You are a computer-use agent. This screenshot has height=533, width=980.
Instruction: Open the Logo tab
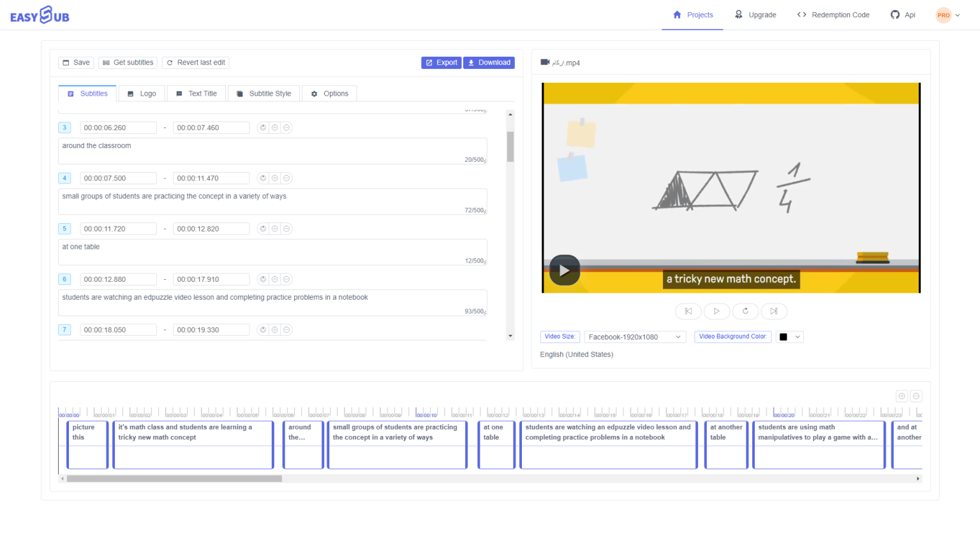(x=141, y=93)
